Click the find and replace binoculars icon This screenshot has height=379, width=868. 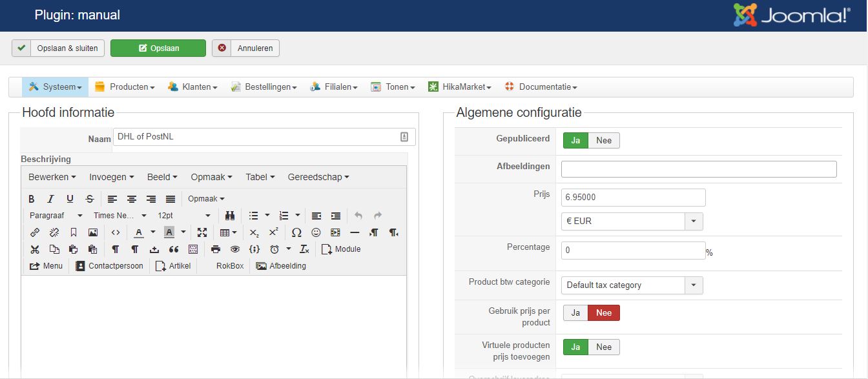click(230, 216)
